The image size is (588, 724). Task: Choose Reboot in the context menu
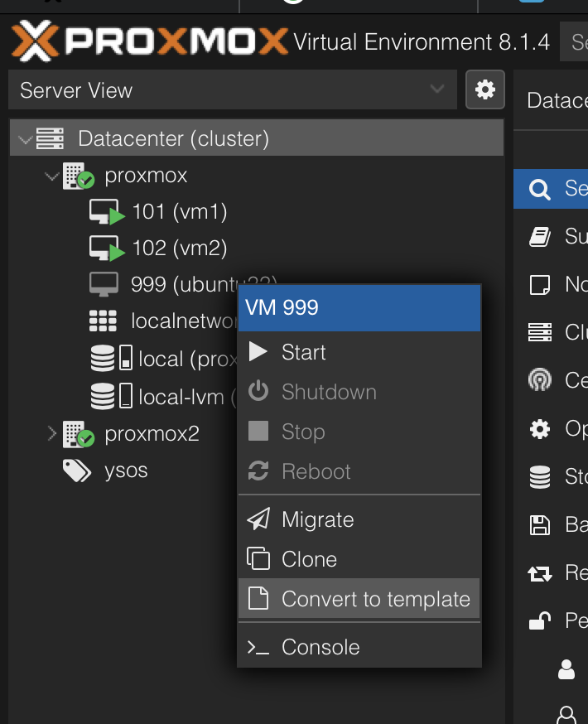pyautogui.click(x=359, y=471)
